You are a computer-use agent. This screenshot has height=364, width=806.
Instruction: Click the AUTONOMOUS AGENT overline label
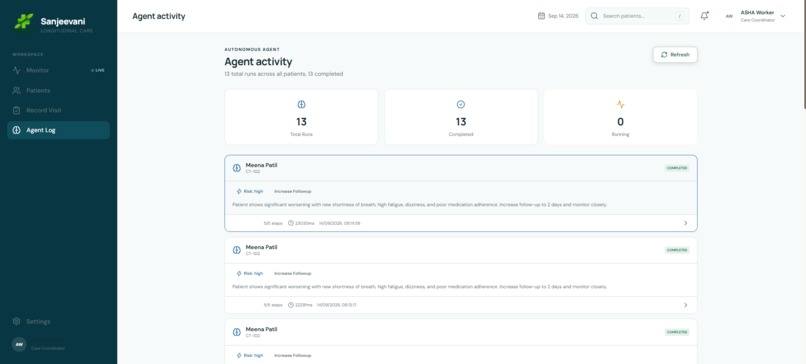pyautogui.click(x=252, y=49)
